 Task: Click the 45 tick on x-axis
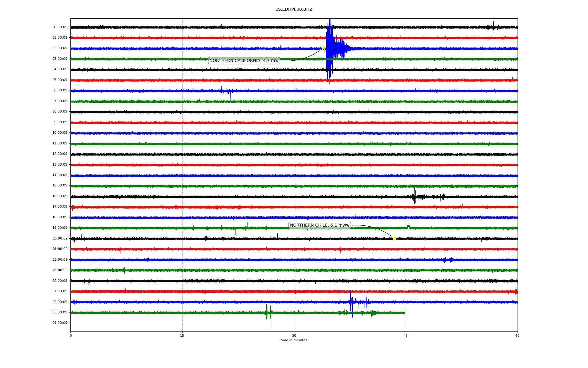405,335
